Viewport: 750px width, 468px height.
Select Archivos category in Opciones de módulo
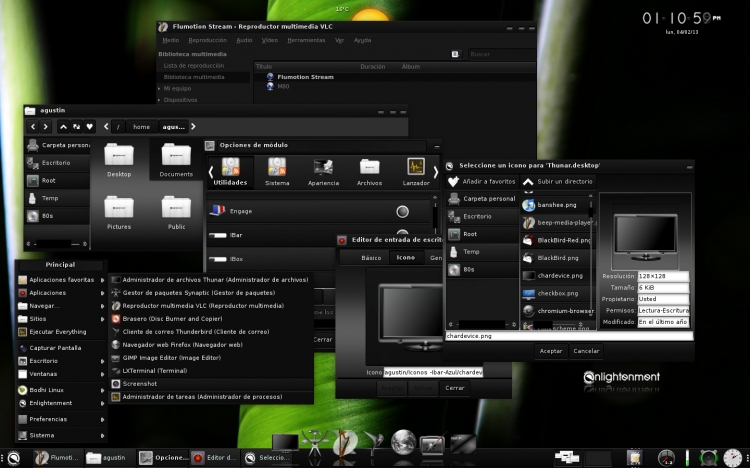pyautogui.click(x=369, y=172)
